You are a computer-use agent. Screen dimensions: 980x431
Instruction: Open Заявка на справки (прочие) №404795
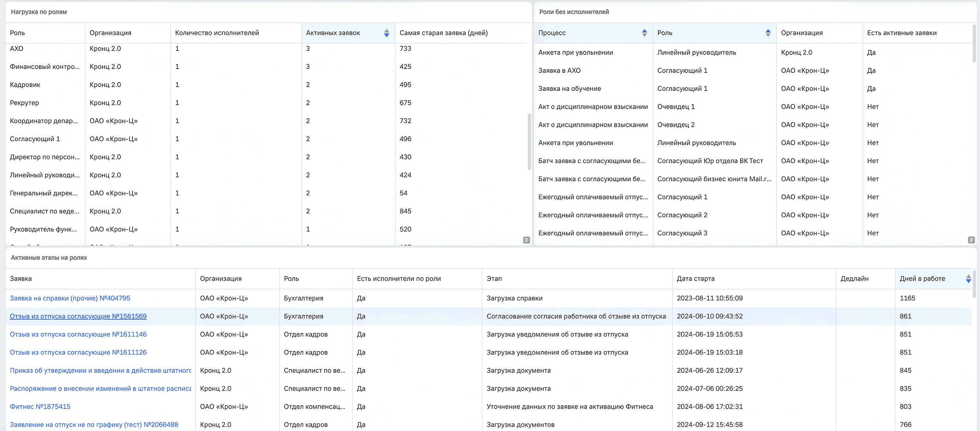[70, 298]
